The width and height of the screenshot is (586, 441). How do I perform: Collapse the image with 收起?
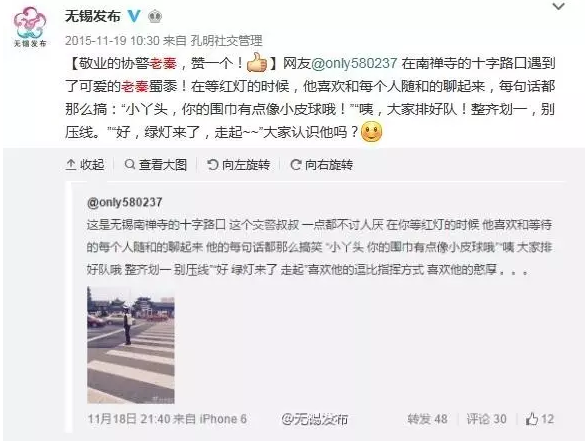click(85, 164)
